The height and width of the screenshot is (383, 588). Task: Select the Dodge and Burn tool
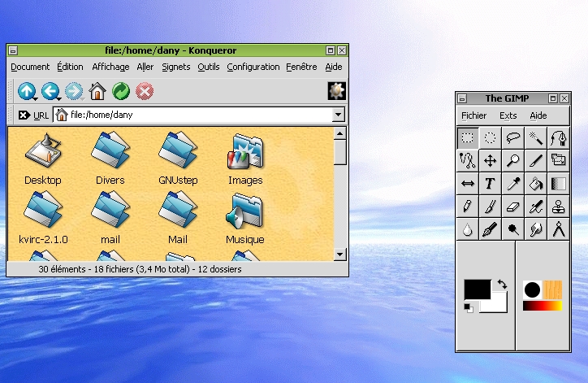(513, 229)
